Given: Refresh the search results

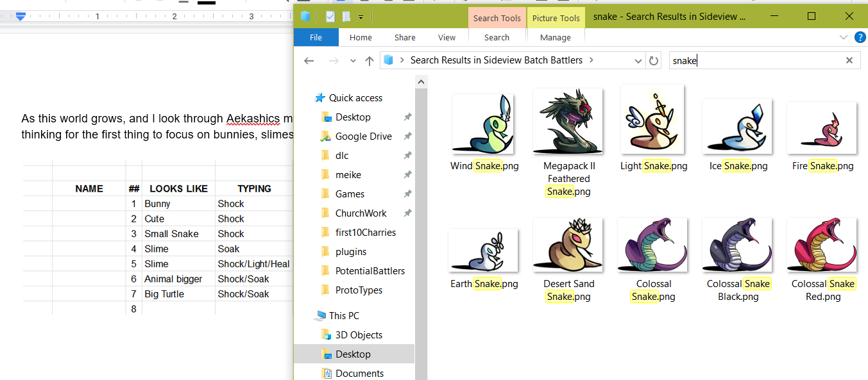Looking at the screenshot, I should click(x=654, y=61).
